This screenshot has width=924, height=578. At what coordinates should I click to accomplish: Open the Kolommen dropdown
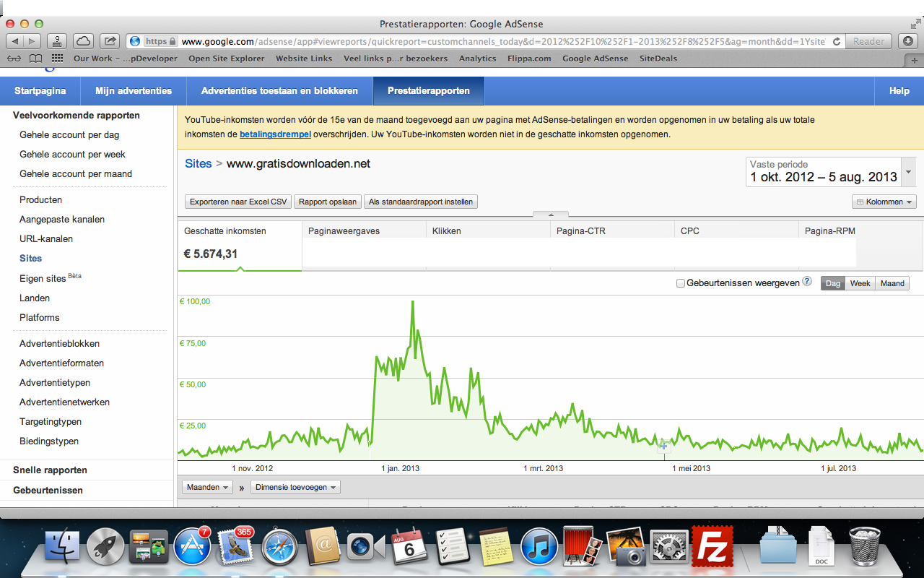click(x=884, y=202)
